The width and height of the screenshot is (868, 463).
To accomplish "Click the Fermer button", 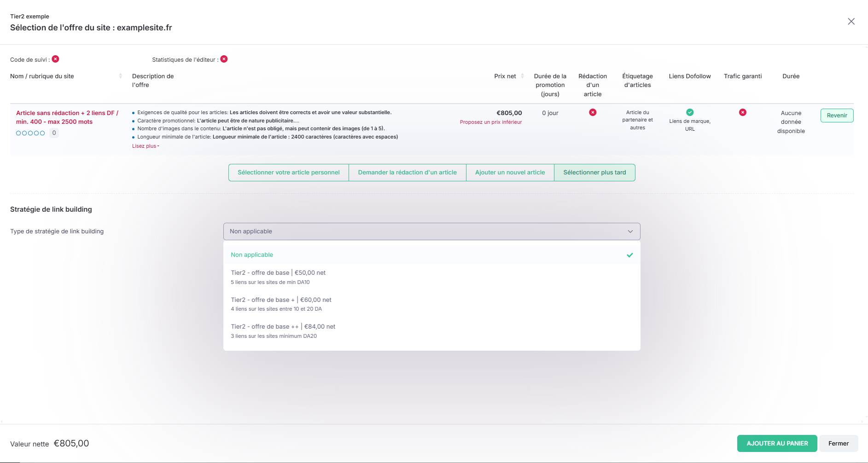I will pyautogui.click(x=838, y=444).
